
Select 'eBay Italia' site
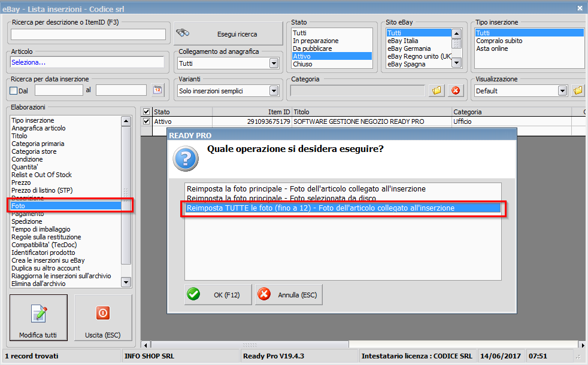pos(419,41)
